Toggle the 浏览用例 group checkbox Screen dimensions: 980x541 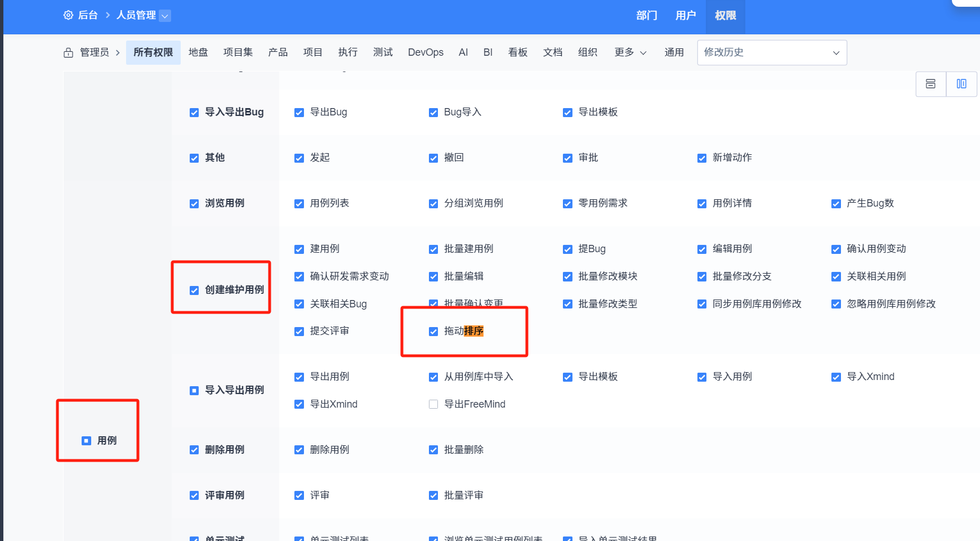tap(194, 204)
